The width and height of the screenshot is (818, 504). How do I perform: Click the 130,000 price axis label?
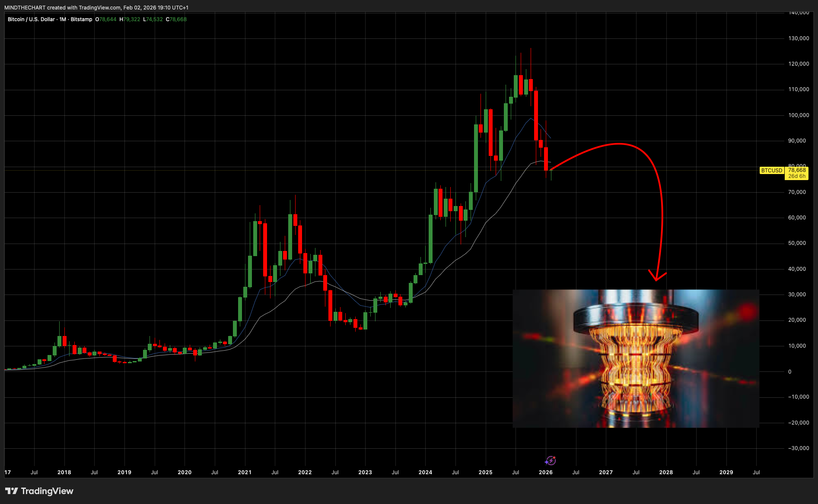click(x=798, y=38)
